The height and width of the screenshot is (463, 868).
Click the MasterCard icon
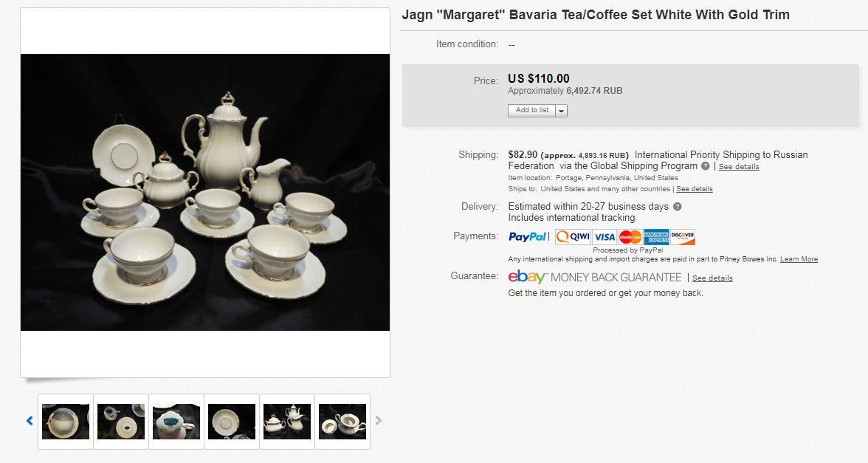pos(630,237)
